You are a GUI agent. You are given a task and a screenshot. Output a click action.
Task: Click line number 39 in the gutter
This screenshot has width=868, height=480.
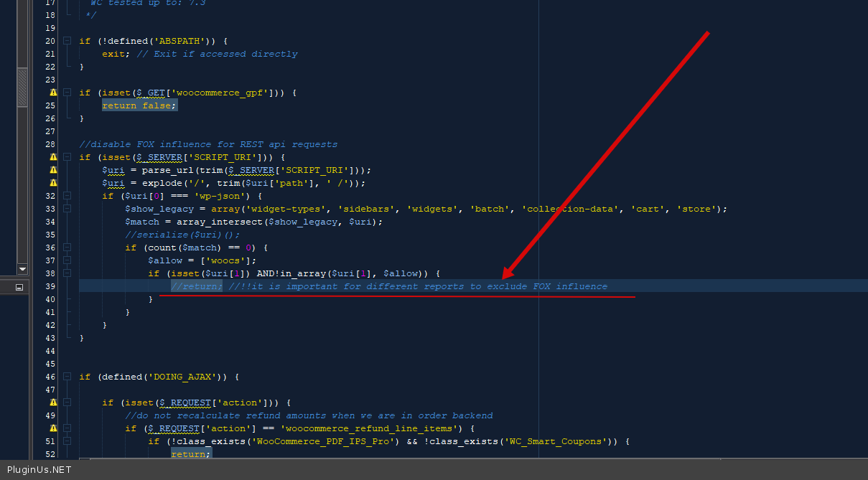[x=50, y=286]
